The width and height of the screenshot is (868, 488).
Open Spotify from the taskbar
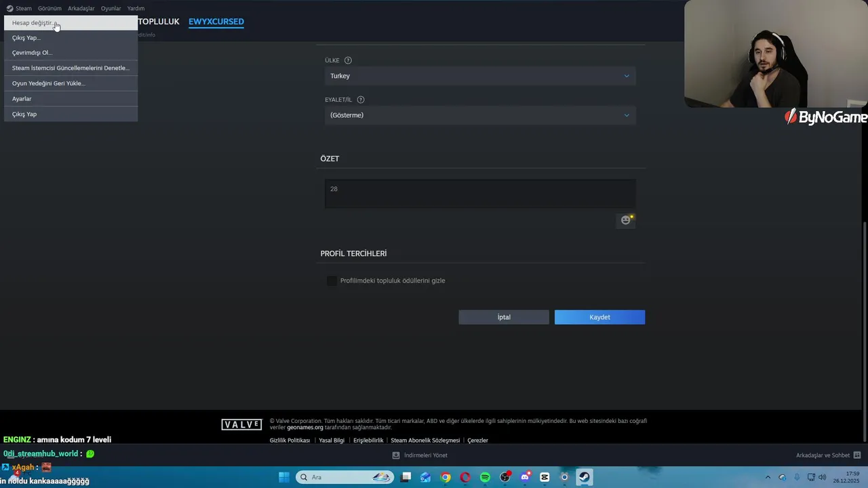pos(485,477)
